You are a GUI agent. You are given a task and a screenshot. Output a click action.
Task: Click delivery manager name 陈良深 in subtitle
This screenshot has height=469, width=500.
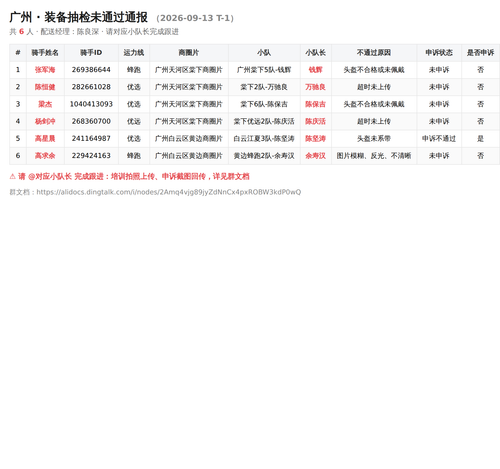[x=88, y=32]
